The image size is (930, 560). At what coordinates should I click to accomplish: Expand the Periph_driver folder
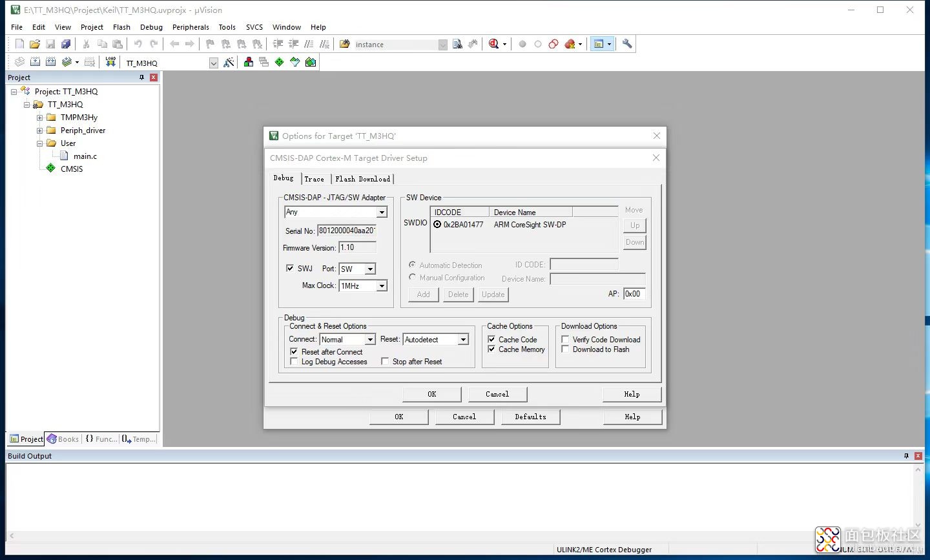point(39,130)
